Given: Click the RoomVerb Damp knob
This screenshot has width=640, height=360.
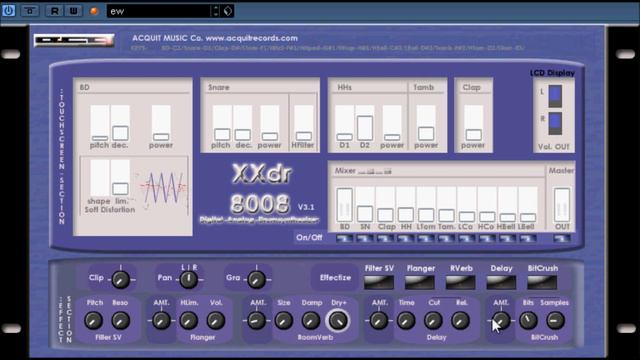Looking at the screenshot, I should tap(311, 321).
